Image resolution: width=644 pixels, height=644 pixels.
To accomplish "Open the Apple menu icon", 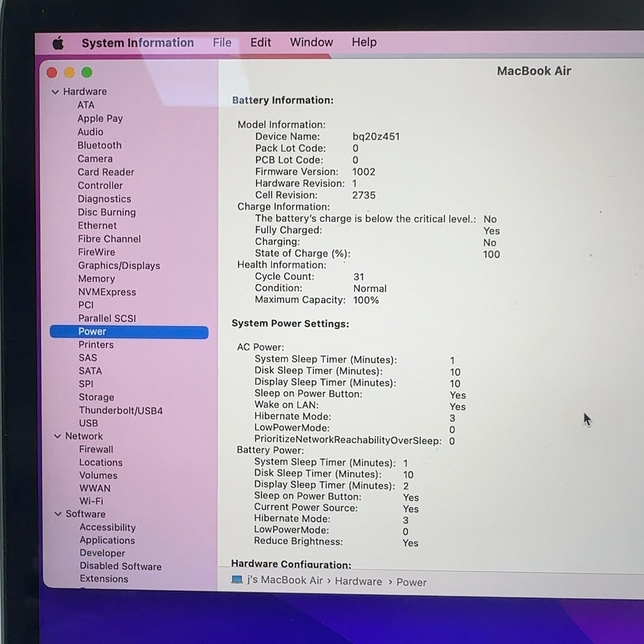I will tap(58, 43).
